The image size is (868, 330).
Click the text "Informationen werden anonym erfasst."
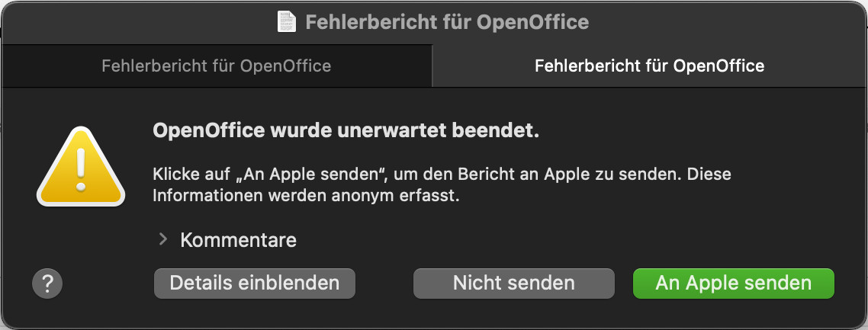click(306, 195)
